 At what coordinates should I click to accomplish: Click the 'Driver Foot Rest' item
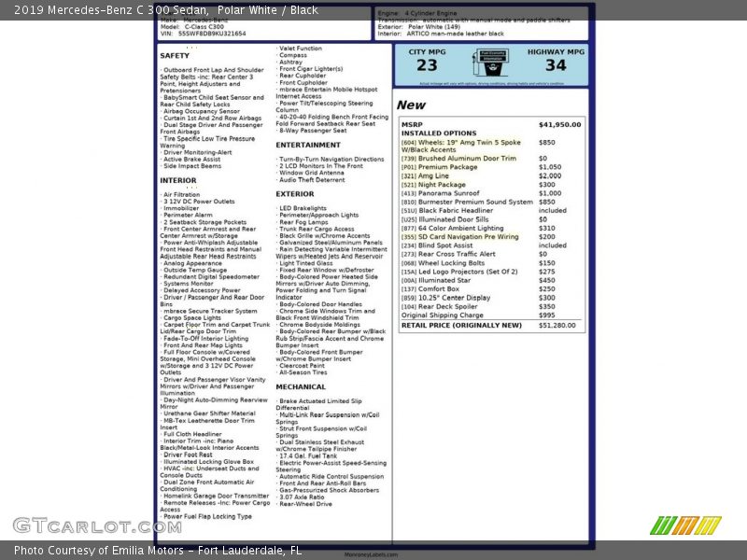pos(188,455)
